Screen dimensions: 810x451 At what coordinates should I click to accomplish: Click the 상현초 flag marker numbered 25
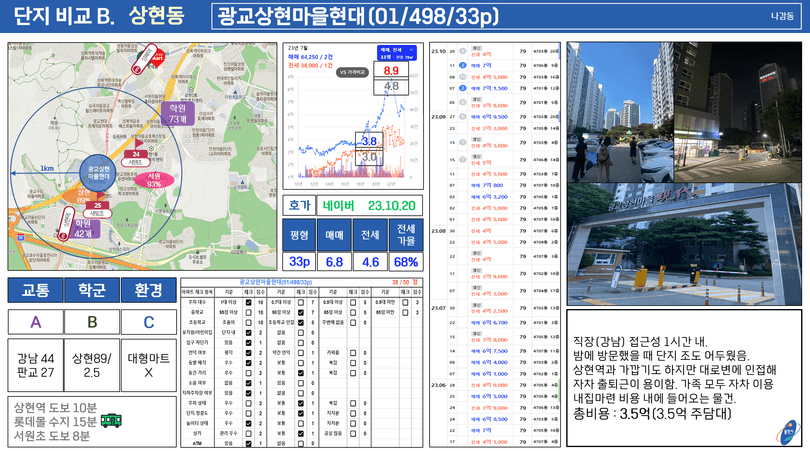click(97, 205)
